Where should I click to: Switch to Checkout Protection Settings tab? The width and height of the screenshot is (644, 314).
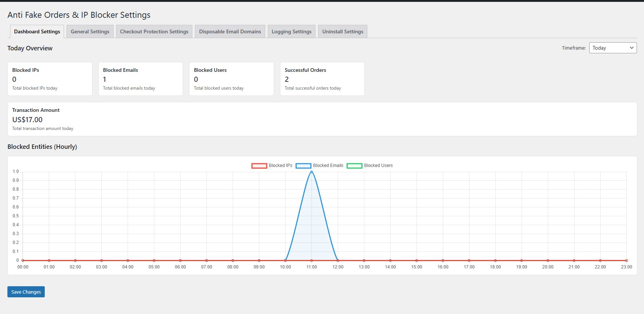point(154,31)
